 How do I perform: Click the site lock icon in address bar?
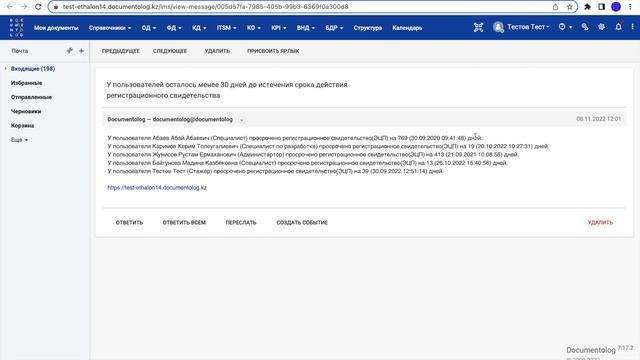pyautogui.click(x=56, y=7)
